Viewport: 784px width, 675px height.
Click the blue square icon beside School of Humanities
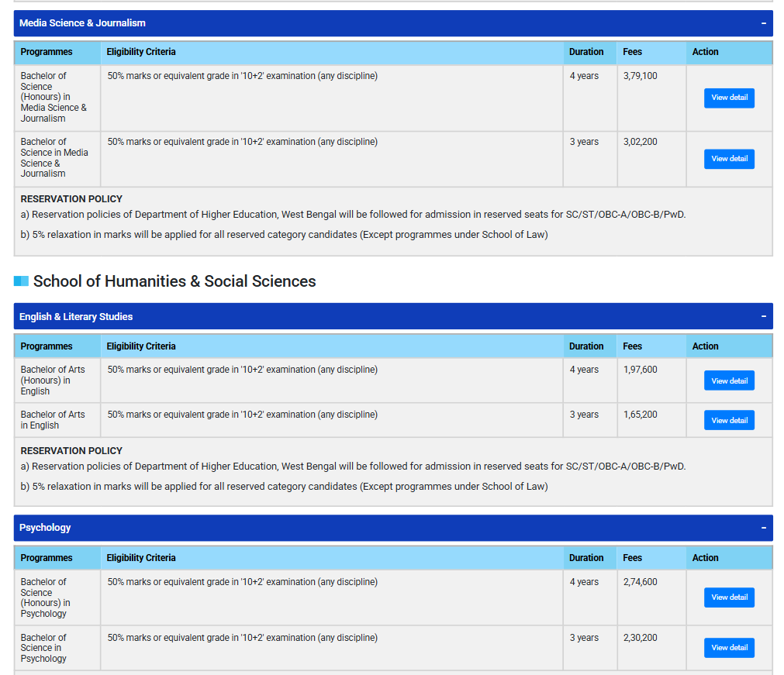point(22,281)
